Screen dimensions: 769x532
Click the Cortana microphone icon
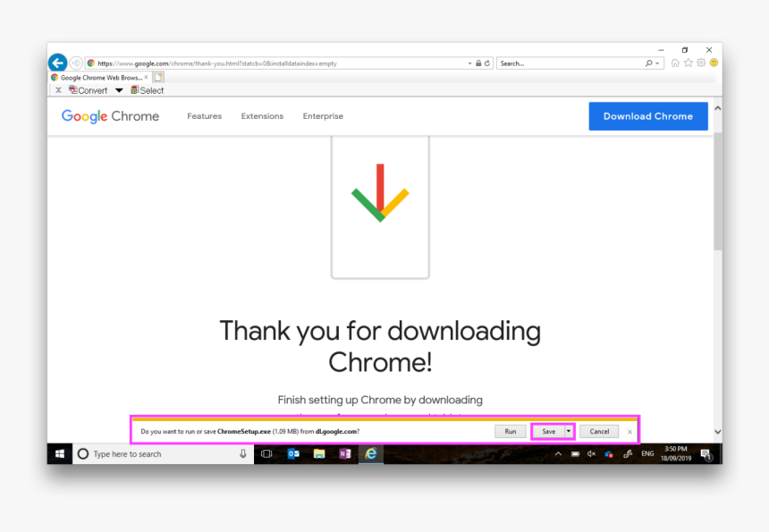242,454
